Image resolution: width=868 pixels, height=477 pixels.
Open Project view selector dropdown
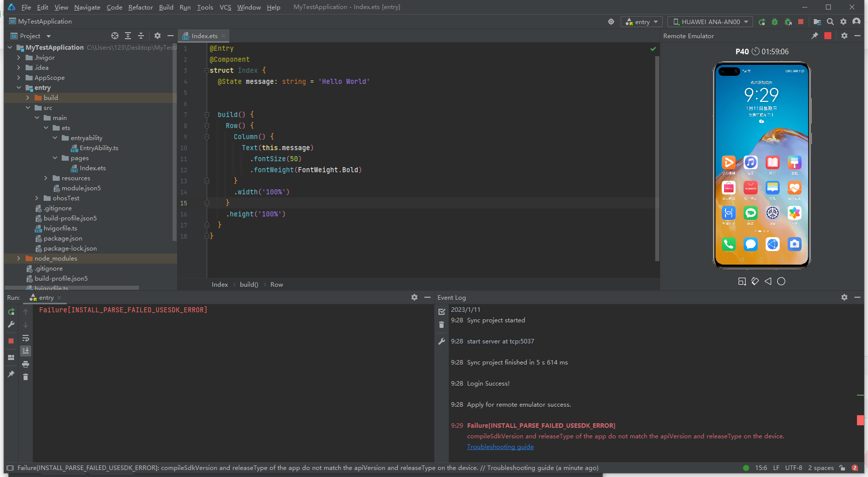(31, 36)
